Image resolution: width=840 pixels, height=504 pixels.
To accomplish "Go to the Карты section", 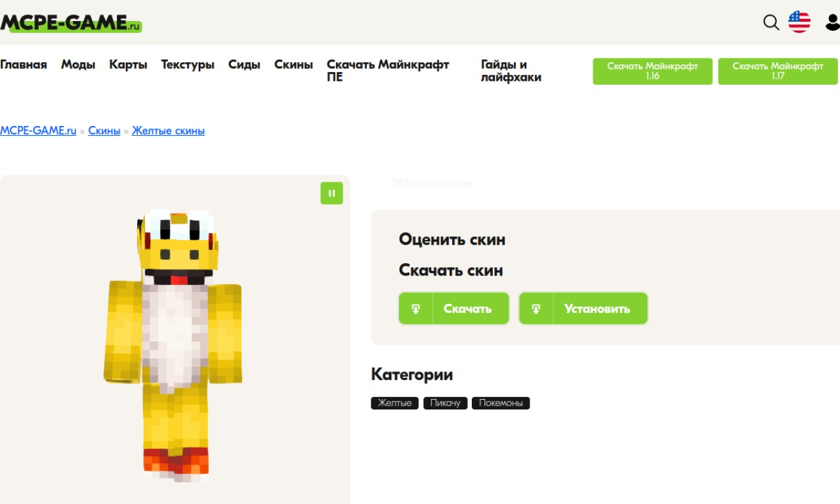I will coord(128,64).
